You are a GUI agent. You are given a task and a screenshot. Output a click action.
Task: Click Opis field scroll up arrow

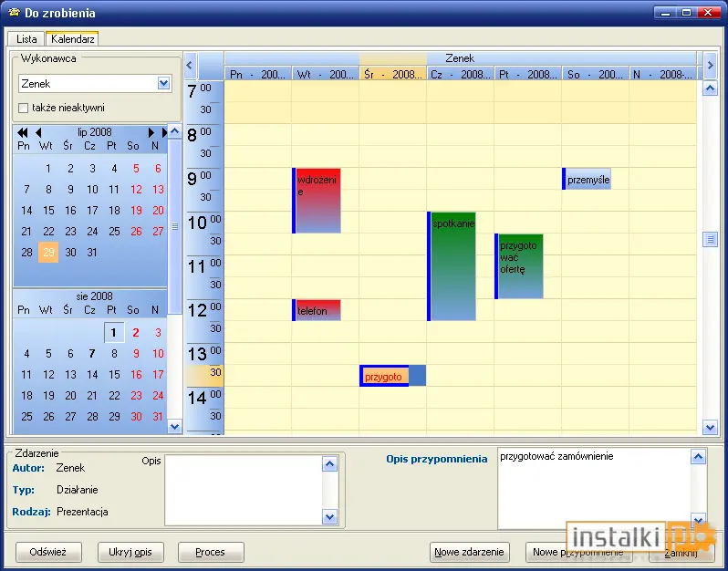329,463
